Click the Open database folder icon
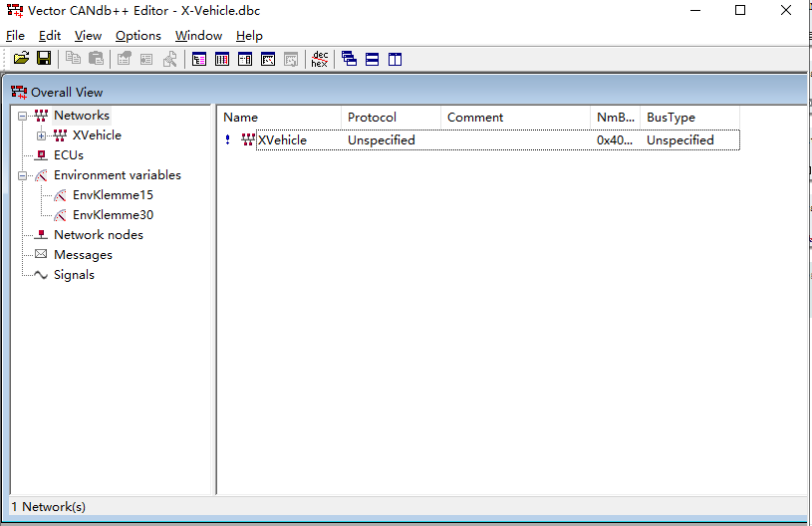The image size is (812, 526). pos(21,59)
